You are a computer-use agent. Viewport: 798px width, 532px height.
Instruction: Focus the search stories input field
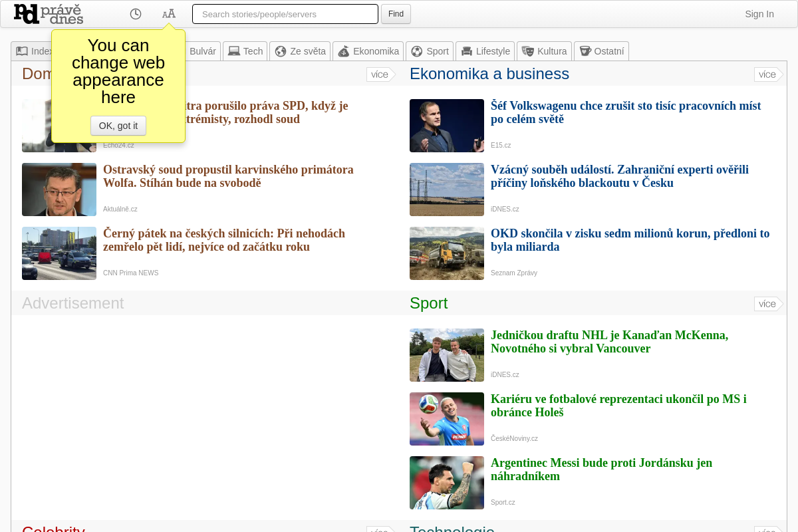285,14
